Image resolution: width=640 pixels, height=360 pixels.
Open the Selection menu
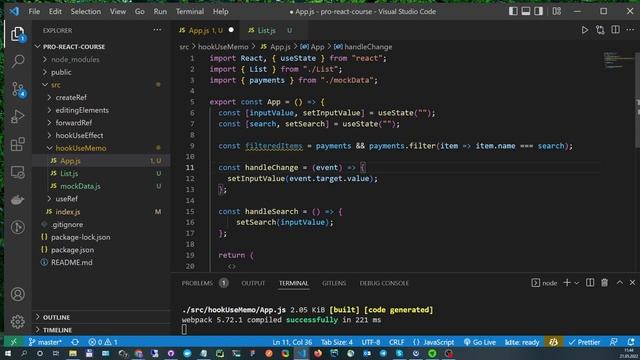[86, 11]
